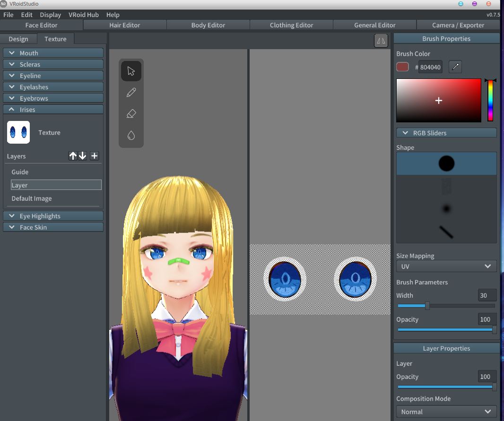Select the water drop fill tool
The image size is (504, 421).
(x=131, y=135)
